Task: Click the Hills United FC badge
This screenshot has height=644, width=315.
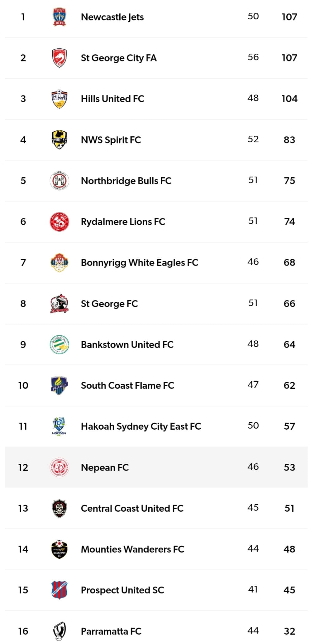Action: tap(59, 99)
